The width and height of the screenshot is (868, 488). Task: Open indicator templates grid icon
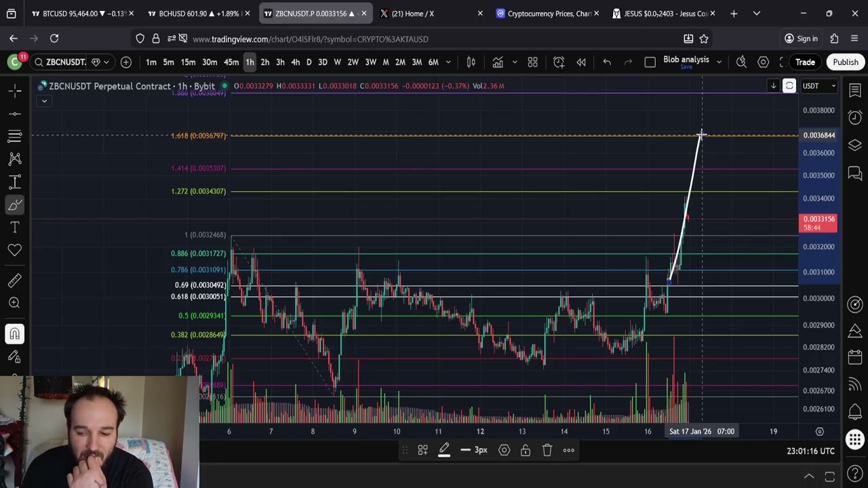tap(533, 62)
